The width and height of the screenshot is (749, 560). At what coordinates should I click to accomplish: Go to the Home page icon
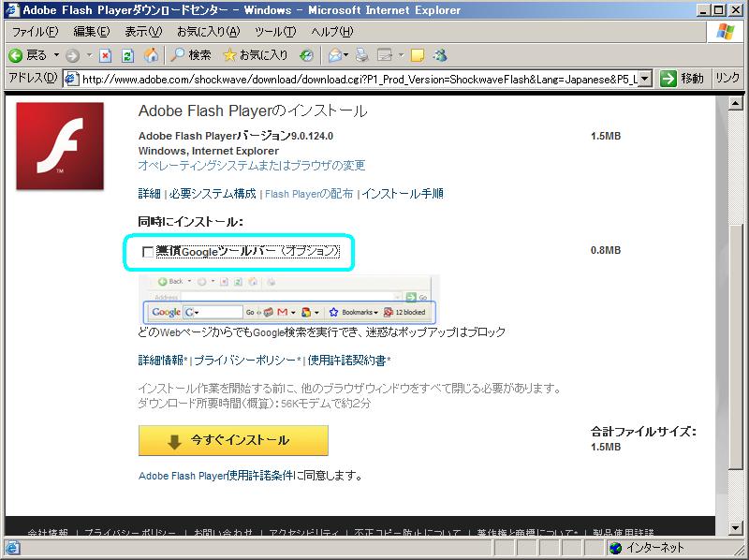(x=151, y=55)
